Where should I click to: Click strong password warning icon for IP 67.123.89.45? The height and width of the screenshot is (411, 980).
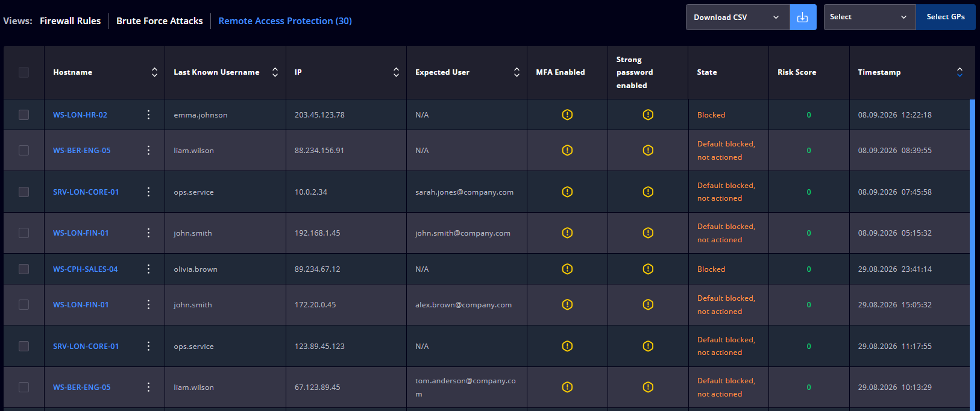(x=648, y=387)
